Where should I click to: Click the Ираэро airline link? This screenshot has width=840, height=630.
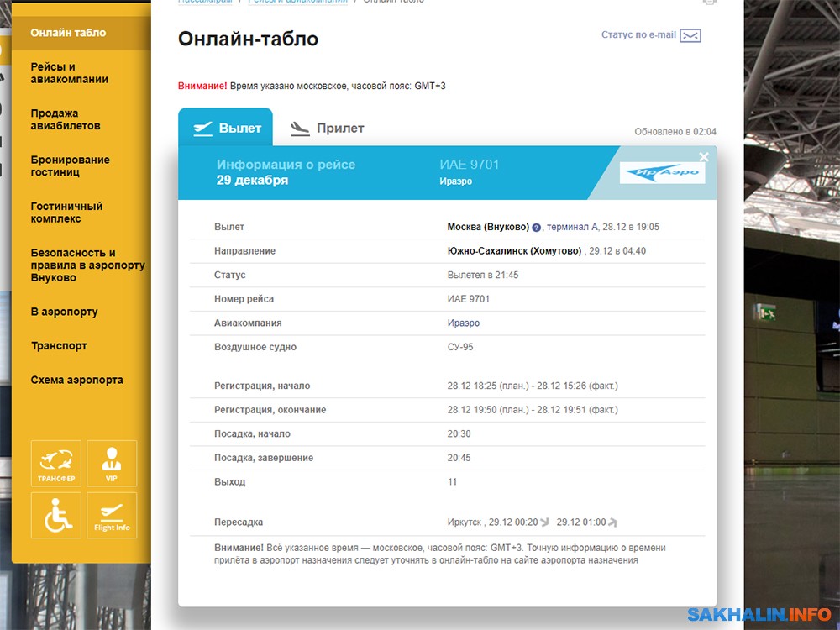click(464, 323)
